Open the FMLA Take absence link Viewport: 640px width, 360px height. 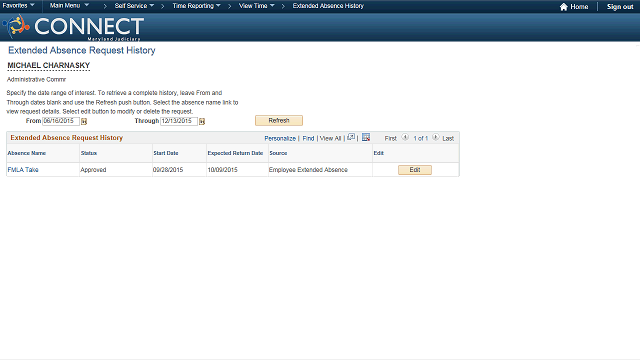[x=23, y=170]
